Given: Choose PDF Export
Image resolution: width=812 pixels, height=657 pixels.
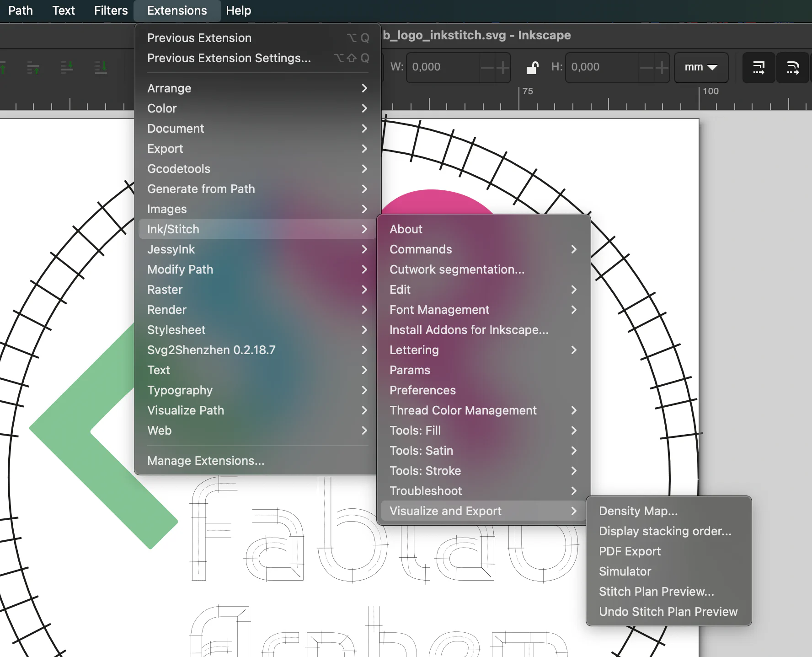Looking at the screenshot, I should [x=669, y=551].
